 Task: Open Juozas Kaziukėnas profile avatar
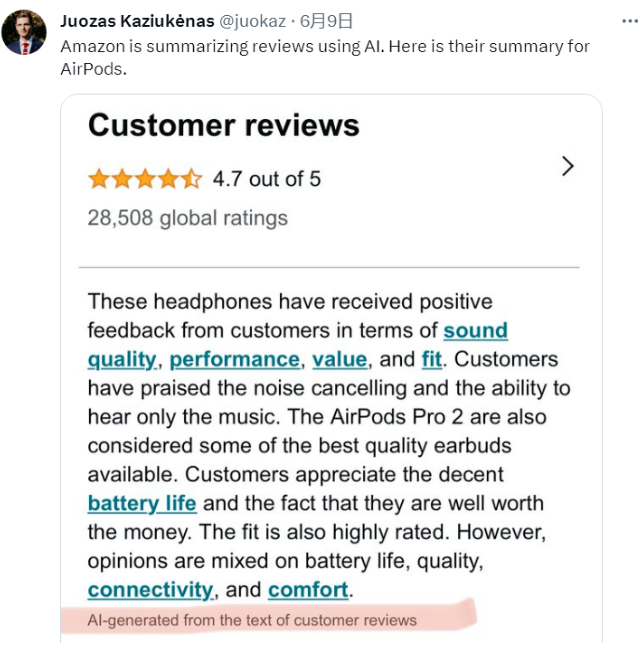[x=24, y=32]
